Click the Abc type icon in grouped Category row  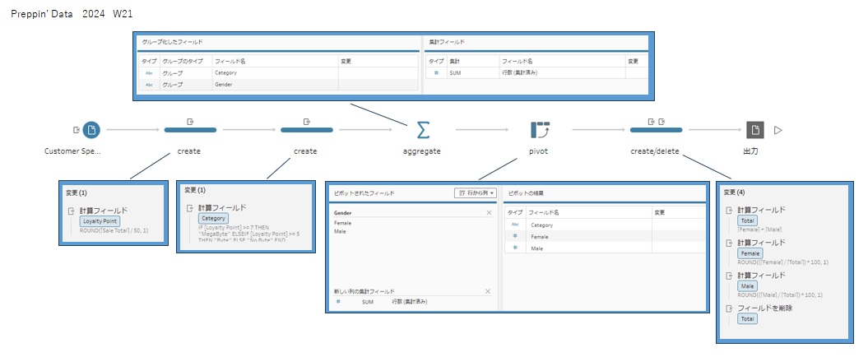click(149, 72)
